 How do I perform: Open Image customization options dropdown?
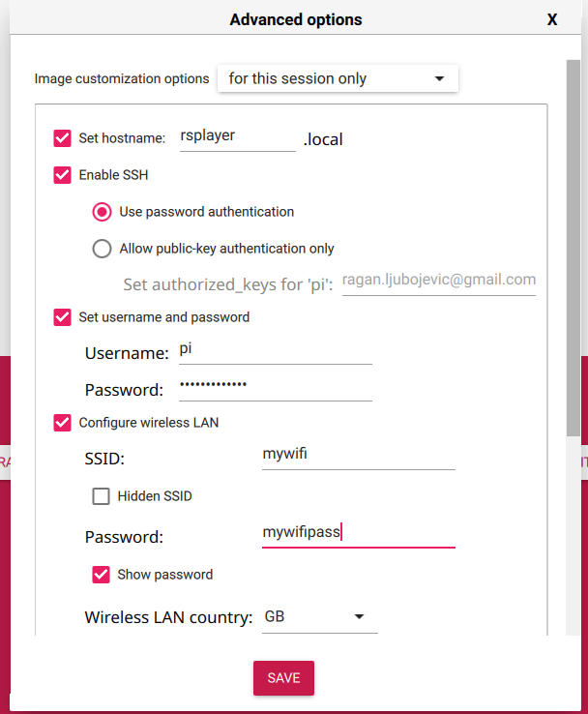[x=338, y=78]
